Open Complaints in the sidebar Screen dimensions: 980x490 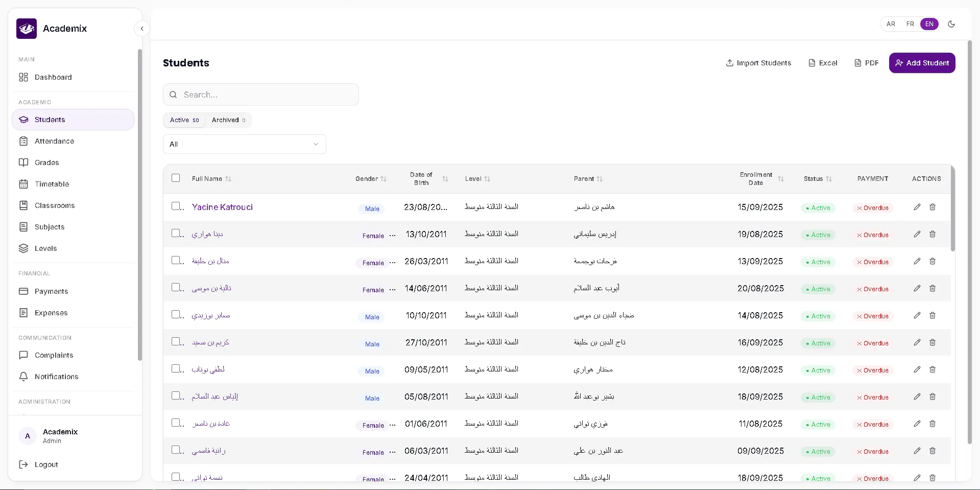coord(73,355)
